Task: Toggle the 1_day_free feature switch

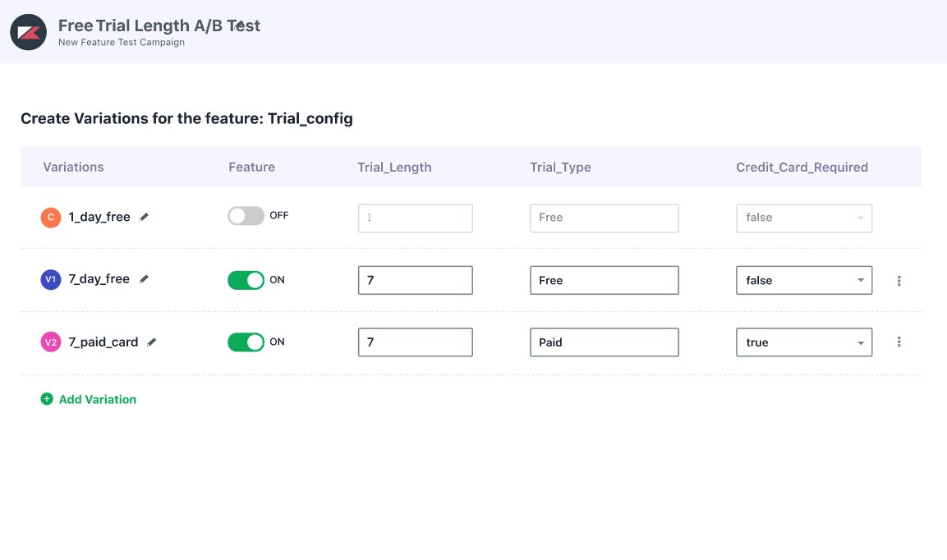Action: point(246,216)
